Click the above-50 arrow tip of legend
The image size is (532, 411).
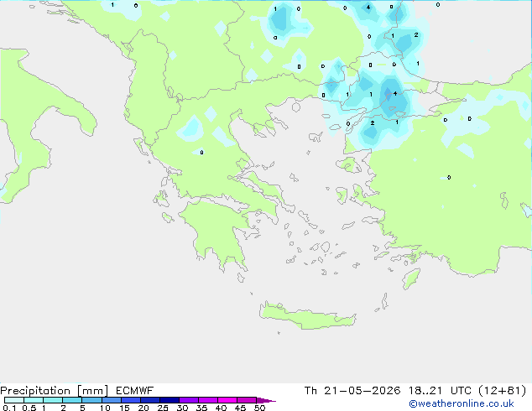[266, 400]
